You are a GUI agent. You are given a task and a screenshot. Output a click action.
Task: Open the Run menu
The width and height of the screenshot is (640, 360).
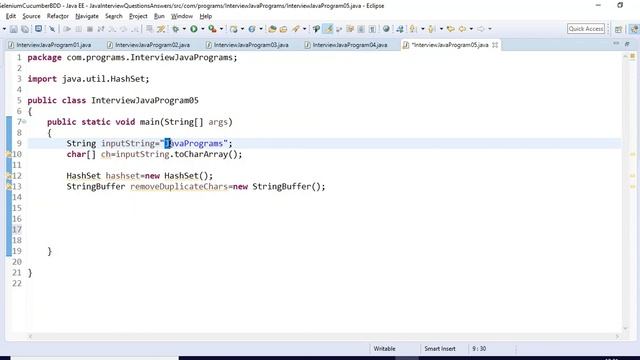point(159,16)
